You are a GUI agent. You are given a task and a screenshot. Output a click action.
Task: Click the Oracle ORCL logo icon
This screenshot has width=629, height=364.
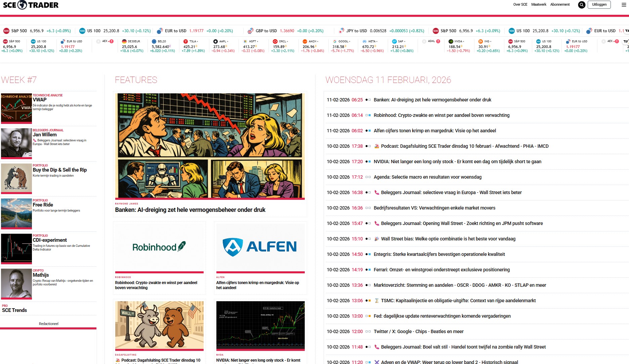[275, 41]
